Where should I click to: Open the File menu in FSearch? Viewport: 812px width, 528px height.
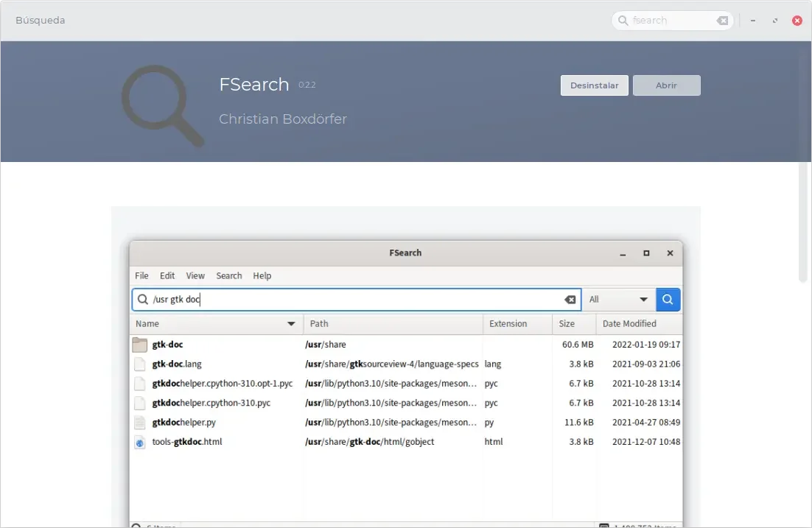(x=141, y=275)
